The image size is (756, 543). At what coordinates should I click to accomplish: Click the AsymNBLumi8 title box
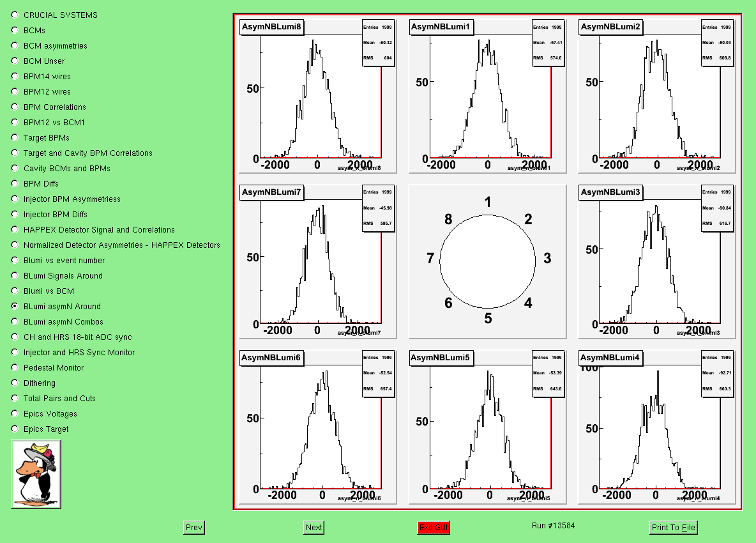pyautogui.click(x=271, y=27)
